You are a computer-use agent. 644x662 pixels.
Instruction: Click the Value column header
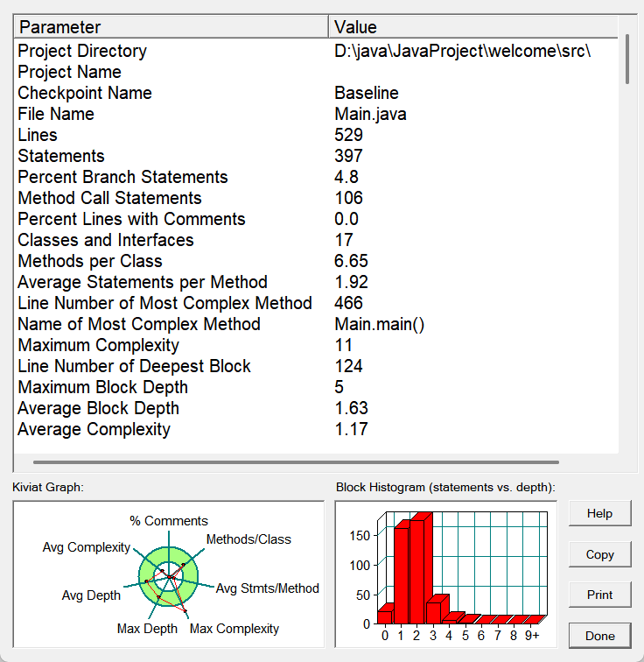(x=473, y=27)
